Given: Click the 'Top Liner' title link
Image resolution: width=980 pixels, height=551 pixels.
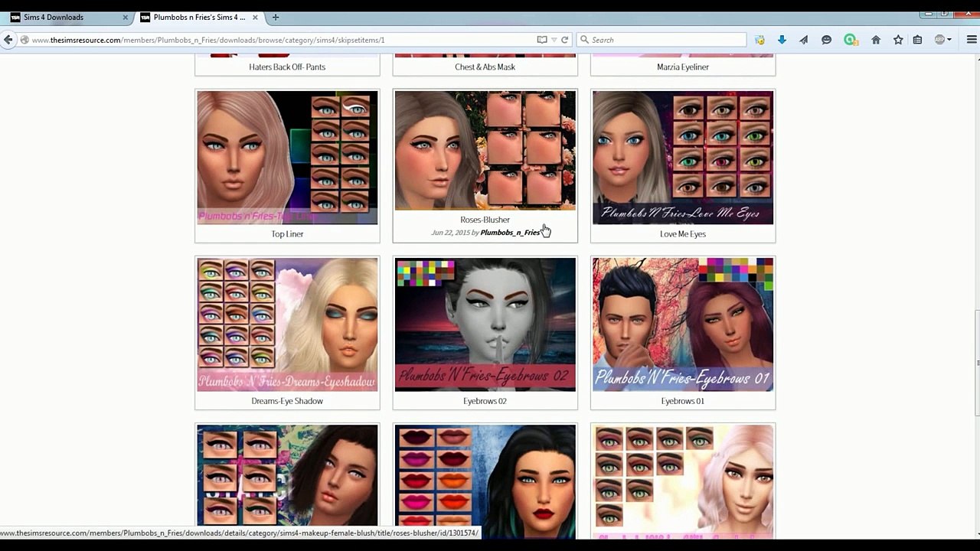Looking at the screenshot, I should point(287,234).
